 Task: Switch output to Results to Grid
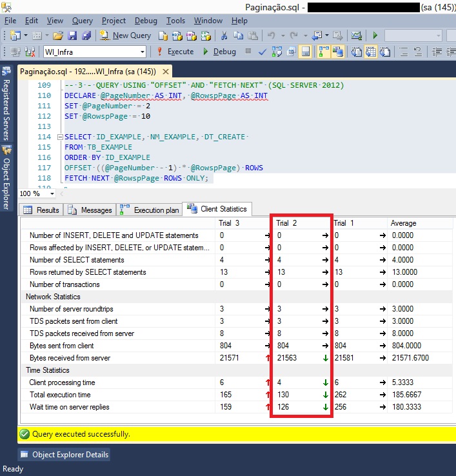[x=371, y=52]
